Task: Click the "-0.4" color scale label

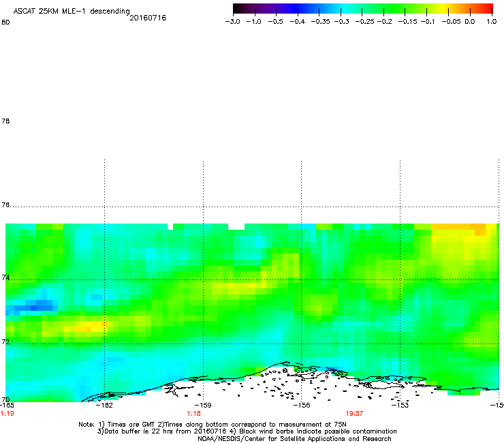Action: pos(298,22)
